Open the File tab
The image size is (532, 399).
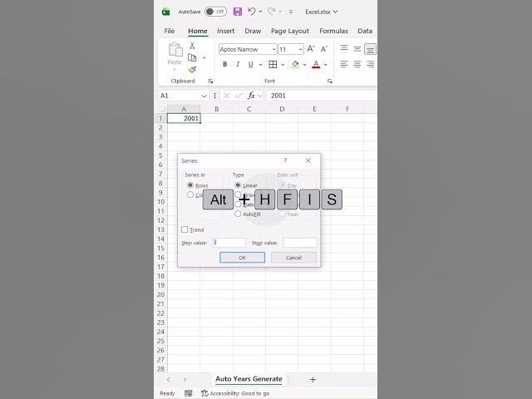click(170, 31)
